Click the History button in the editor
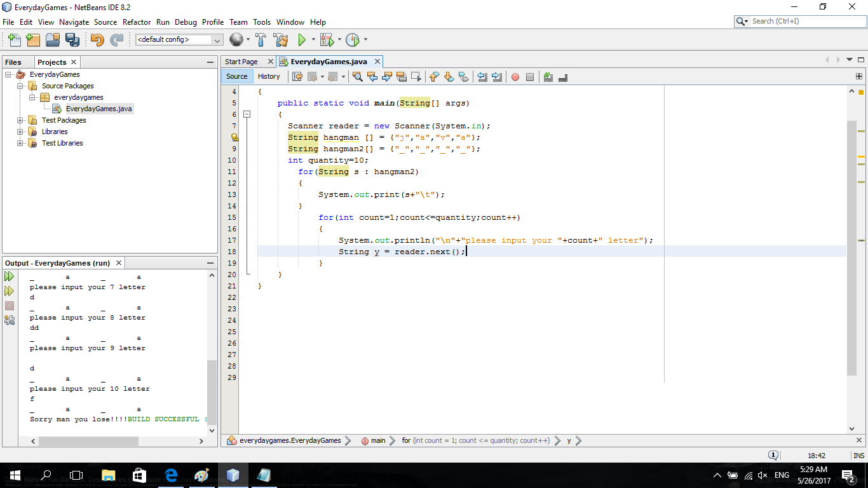Viewport: 868px width, 488px height. pos(269,76)
